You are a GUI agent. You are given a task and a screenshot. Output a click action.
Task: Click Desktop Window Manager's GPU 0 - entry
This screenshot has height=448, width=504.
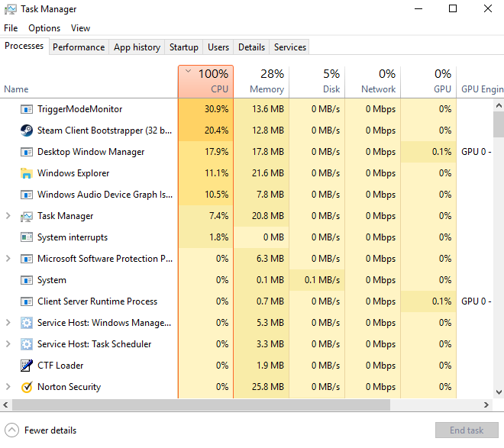[x=477, y=152]
